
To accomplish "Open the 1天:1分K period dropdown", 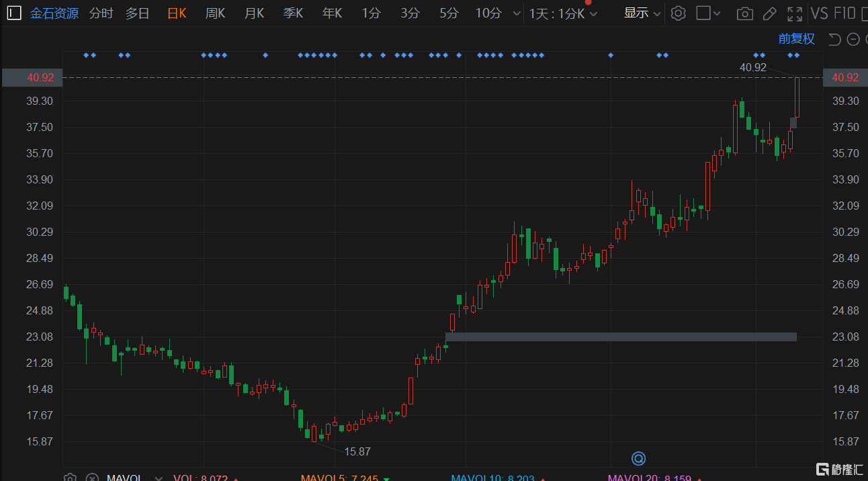I will (563, 13).
